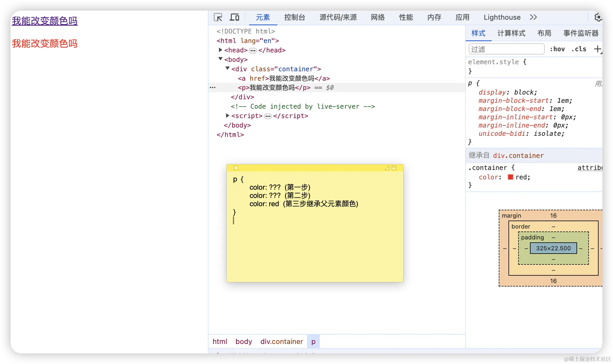Activate the inspect element picker icon

218,17
